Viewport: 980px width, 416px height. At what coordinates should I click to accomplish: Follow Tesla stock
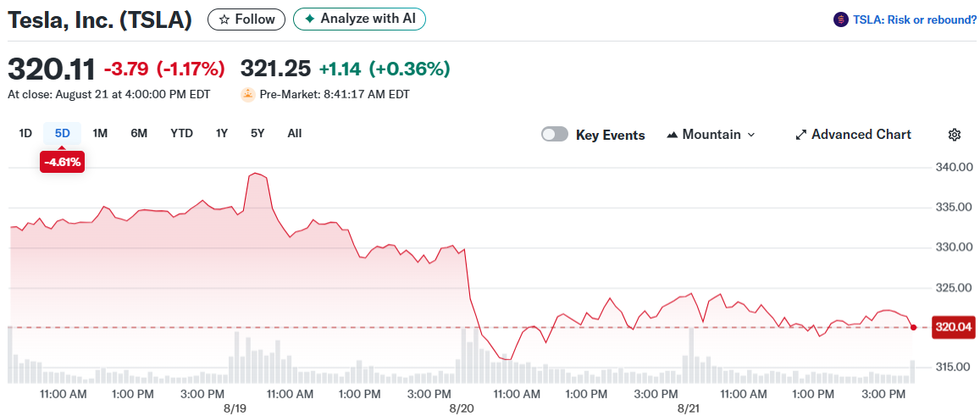(246, 19)
